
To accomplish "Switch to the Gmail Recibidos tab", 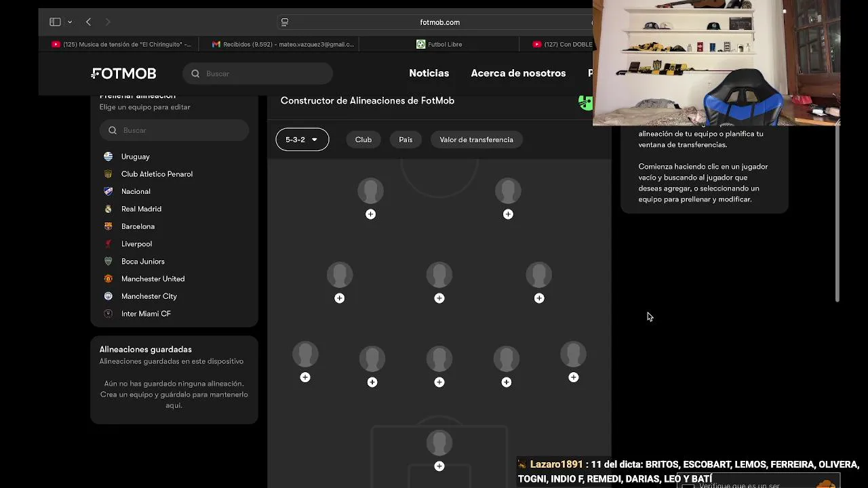I will (283, 44).
